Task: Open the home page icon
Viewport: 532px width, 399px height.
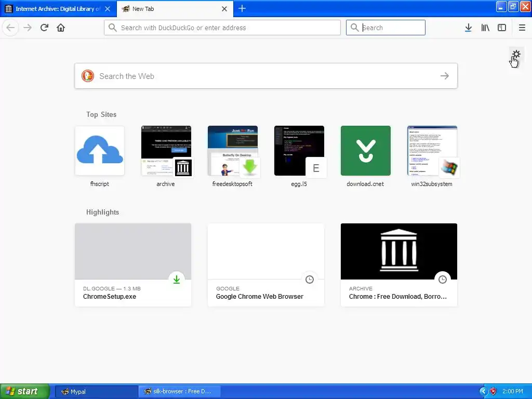Action: pos(61,28)
